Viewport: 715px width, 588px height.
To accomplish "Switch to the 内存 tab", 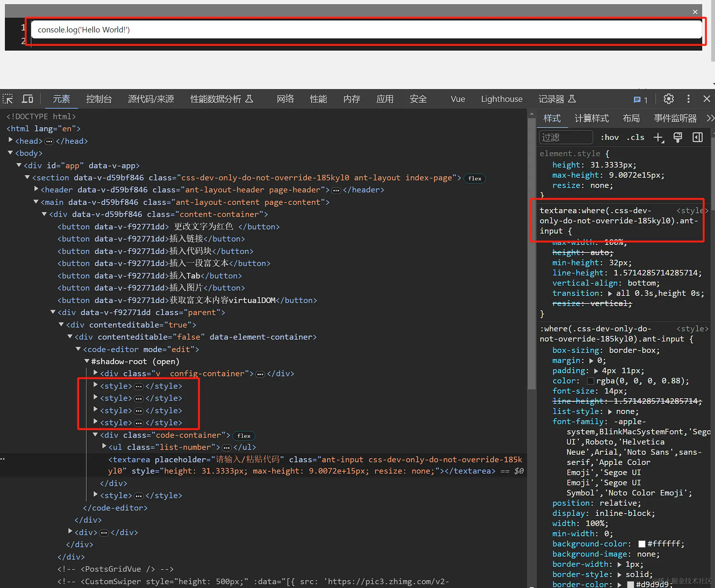I will (x=352, y=99).
